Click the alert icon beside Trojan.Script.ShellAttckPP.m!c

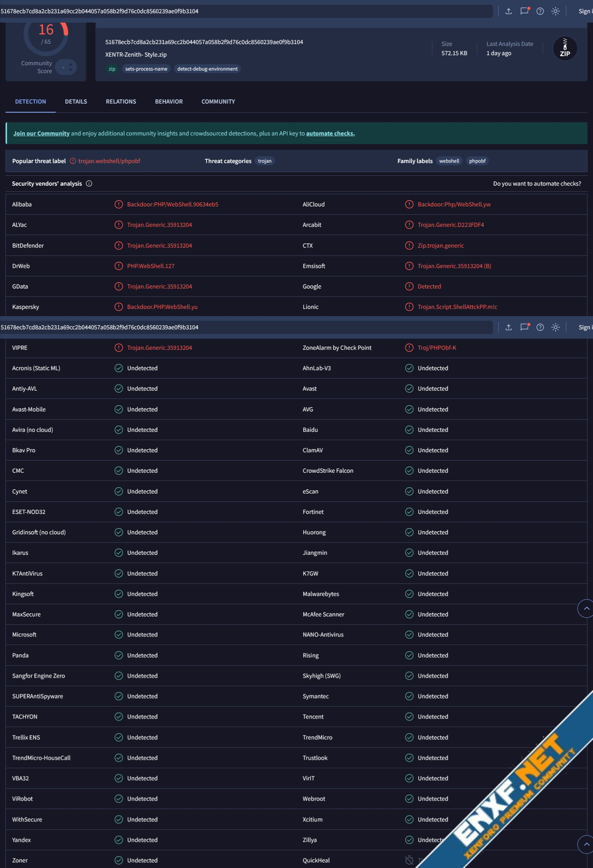point(409,307)
